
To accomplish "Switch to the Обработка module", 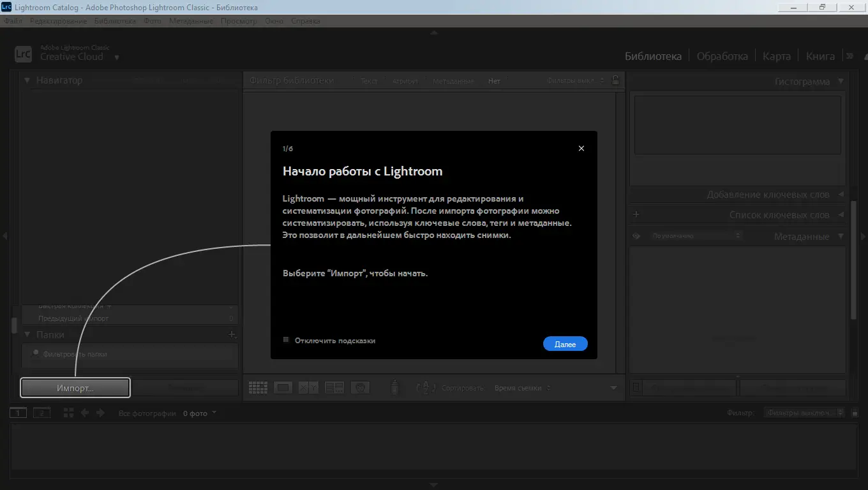I will point(722,56).
